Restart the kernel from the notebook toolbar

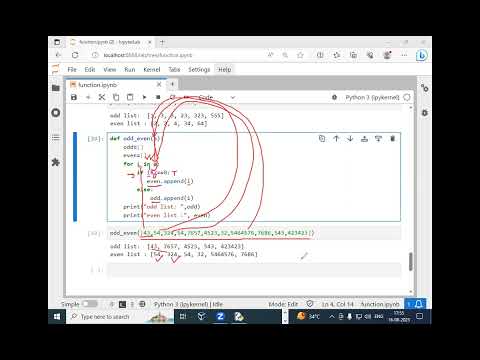pyautogui.click(x=172, y=97)
